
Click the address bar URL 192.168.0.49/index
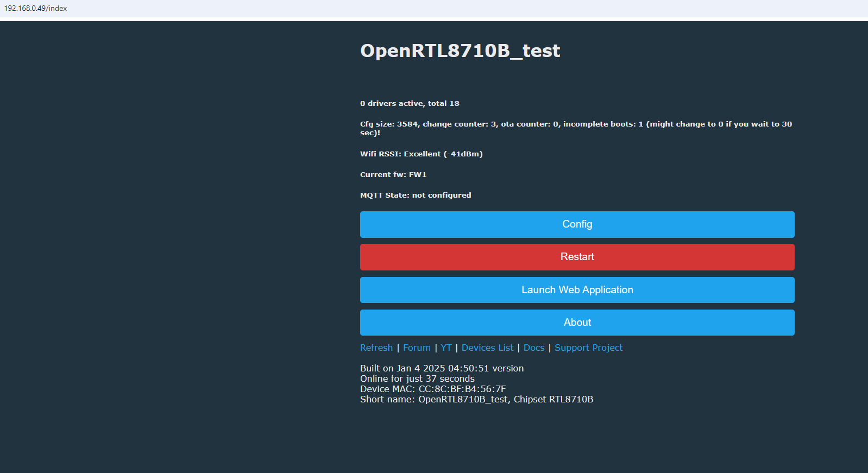[36, 8]
